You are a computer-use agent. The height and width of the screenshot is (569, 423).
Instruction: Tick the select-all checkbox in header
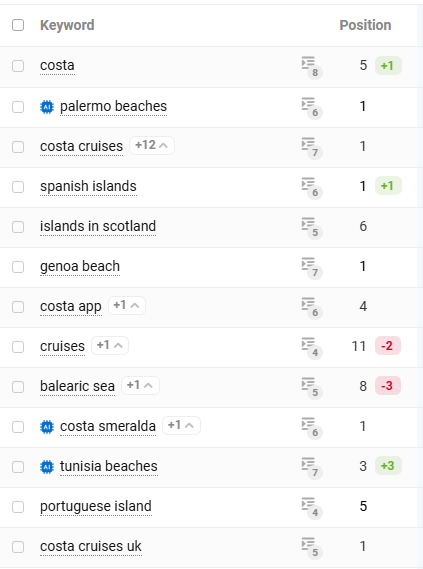[18, 25]
